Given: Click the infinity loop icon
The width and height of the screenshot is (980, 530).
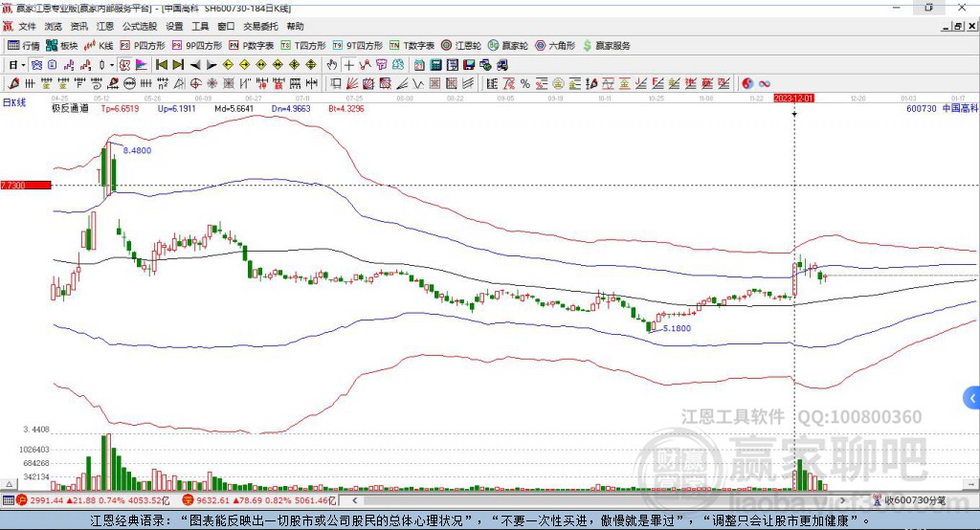Looking at the screenshot, I should tap(765, 84).
